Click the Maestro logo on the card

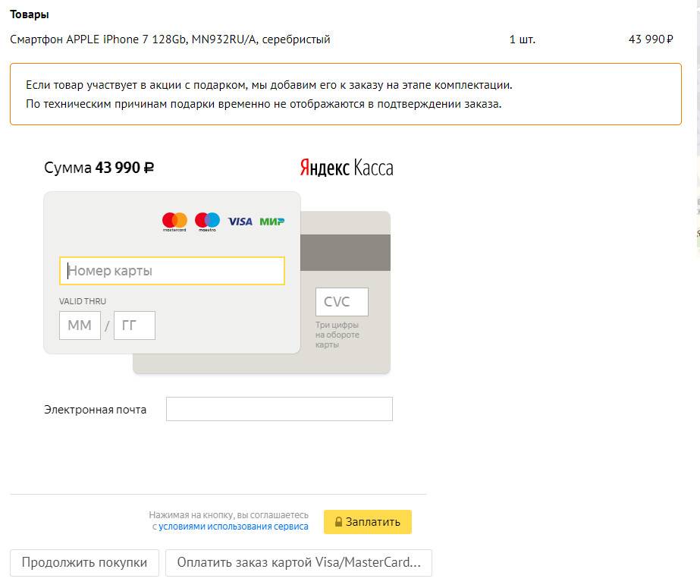[x=207, y=221]
